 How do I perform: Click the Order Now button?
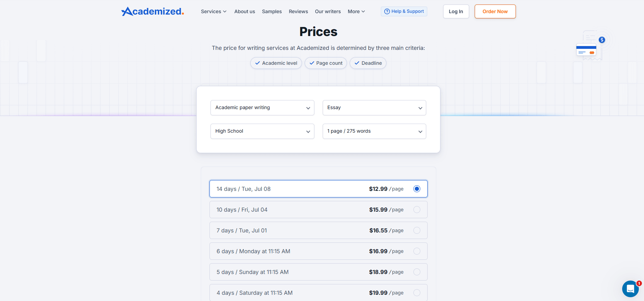click(495, 11)
